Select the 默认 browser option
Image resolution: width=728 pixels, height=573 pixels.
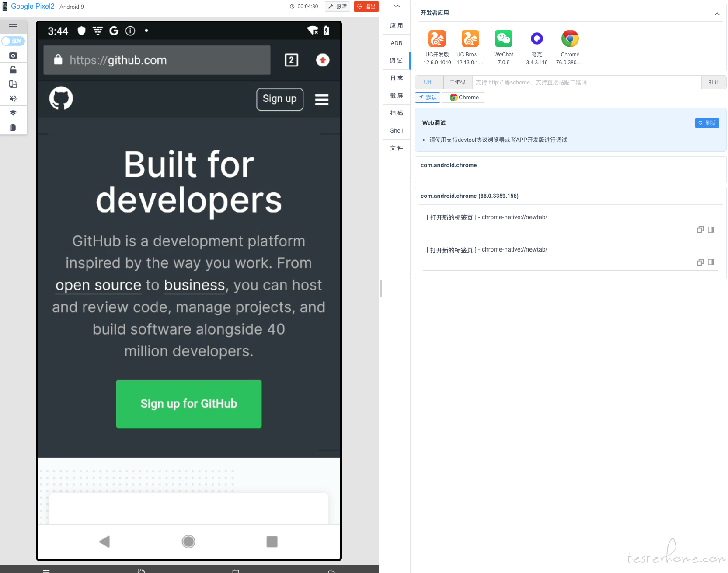(428, 97)
